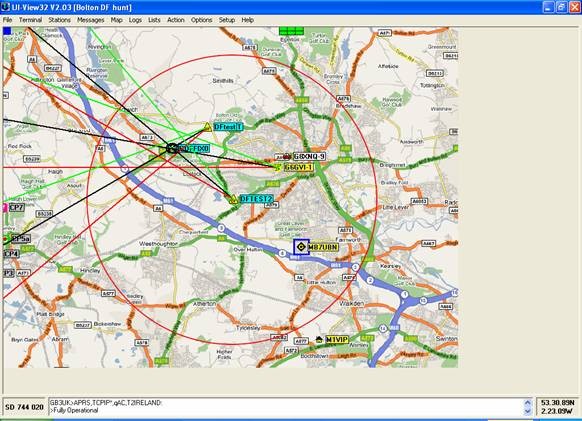
Task: Click Over Hulton on the map
Action: 248,250
